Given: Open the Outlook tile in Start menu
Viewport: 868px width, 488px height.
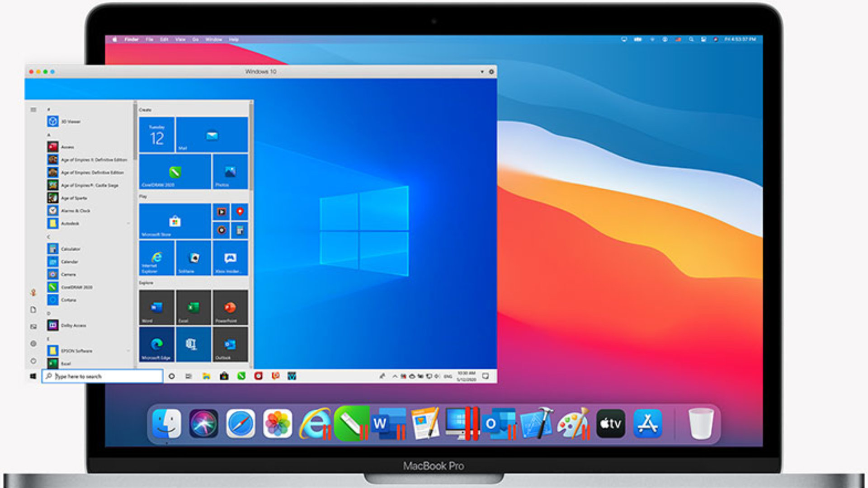Looking at the screenshot, I should pyautogui.click(x=230, y=344).
